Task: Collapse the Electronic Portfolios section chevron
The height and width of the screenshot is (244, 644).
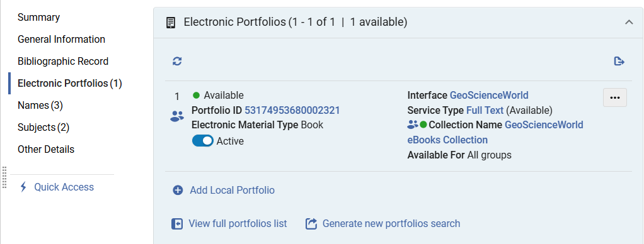Action: click(x=629, y=22)
